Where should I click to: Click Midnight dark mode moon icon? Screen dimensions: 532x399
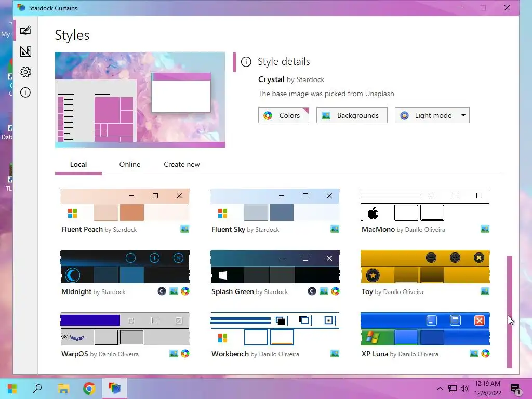[x=162, y=291]
